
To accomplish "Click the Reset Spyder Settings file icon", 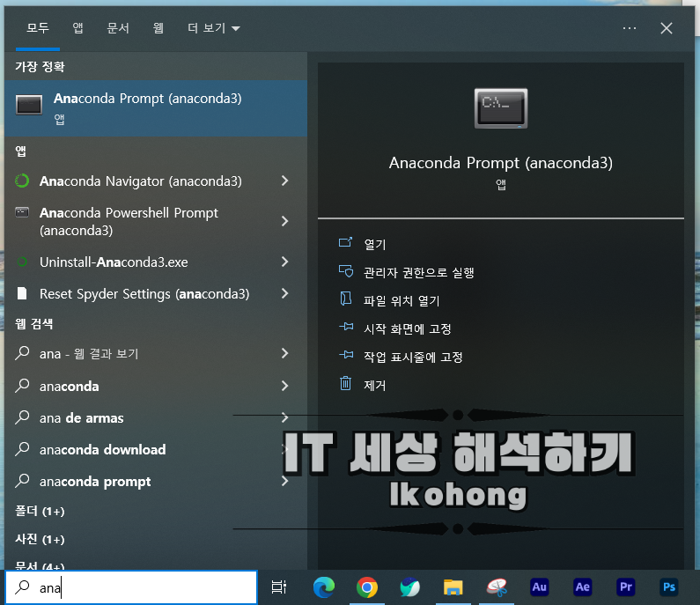I will pyautogui.click(x=22, y=293).
